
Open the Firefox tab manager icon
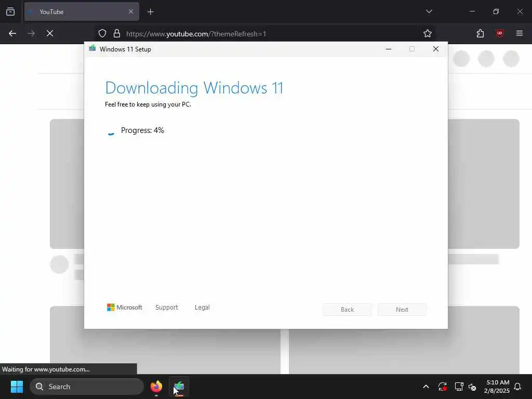pos(10,12)
